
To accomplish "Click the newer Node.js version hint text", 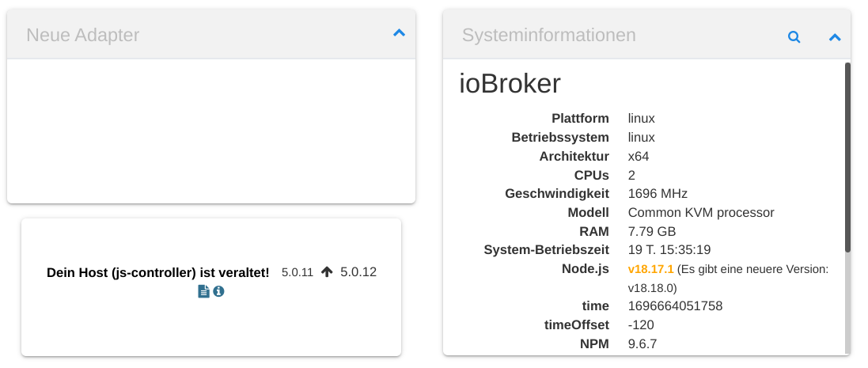I will 752,270.
